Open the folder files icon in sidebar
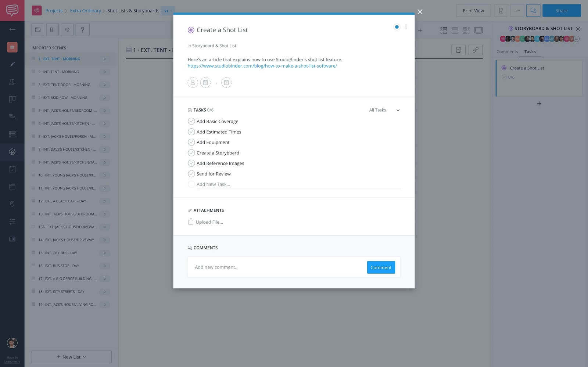 click(x=12, y=187)
